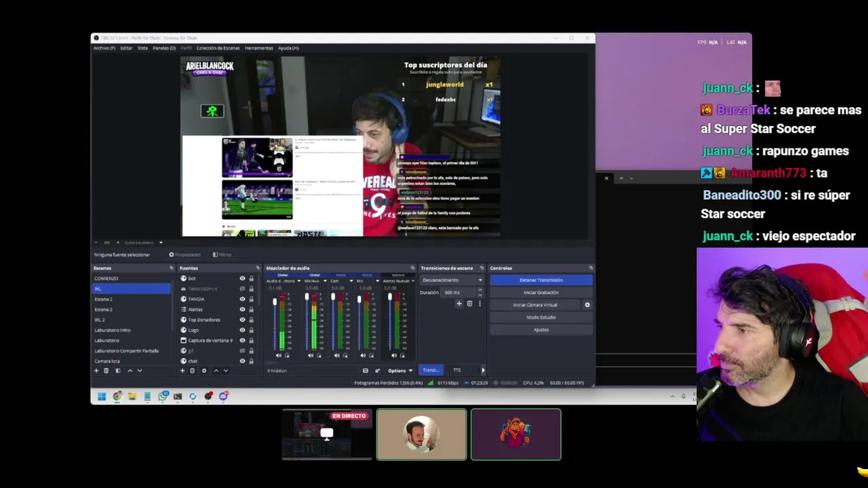Open transition properties three-dot menu

point(479,304)
